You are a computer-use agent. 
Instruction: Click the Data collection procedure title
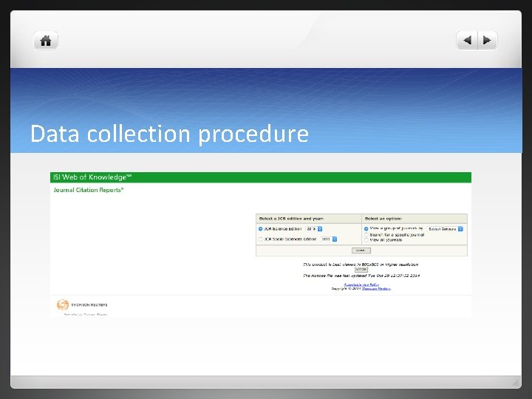point(169,134)
